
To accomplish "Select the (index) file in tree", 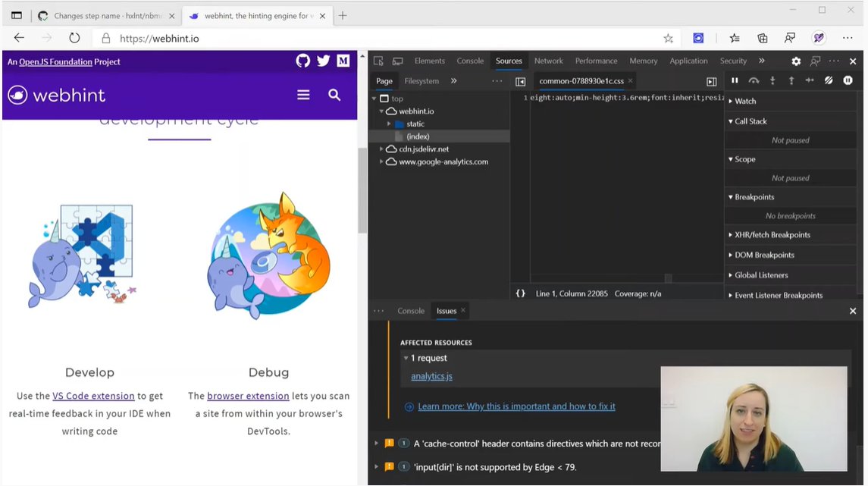I will point(418,136).
